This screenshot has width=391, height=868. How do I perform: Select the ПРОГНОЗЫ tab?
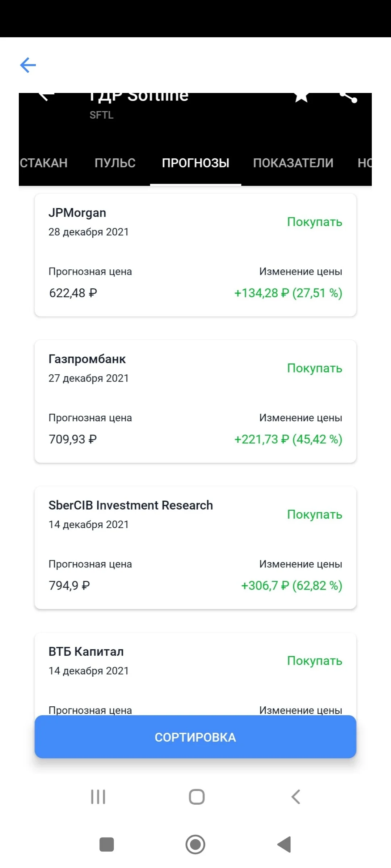click(x=195, y=163)
